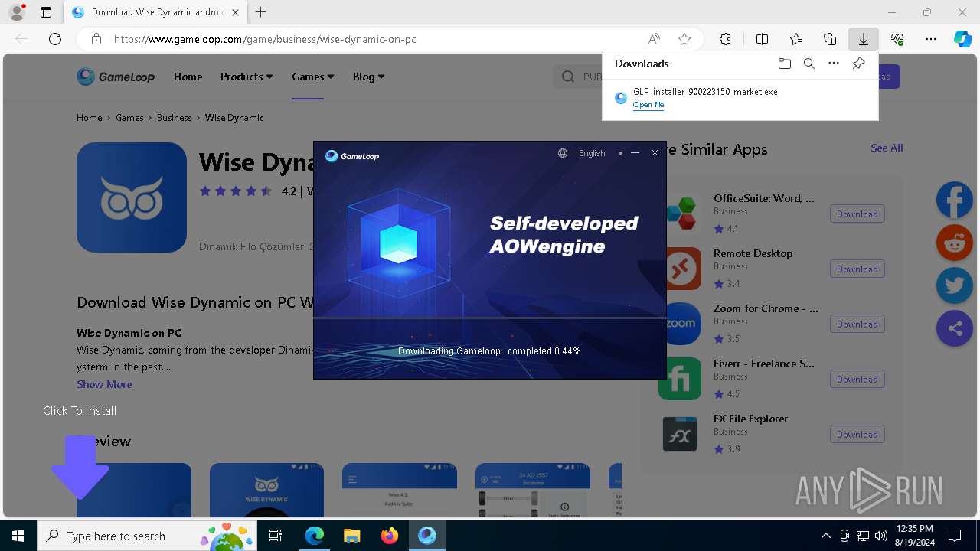Download Zoom for Chrome app
The height and width of the screenshot is (551, 980).
coord(857,324)
